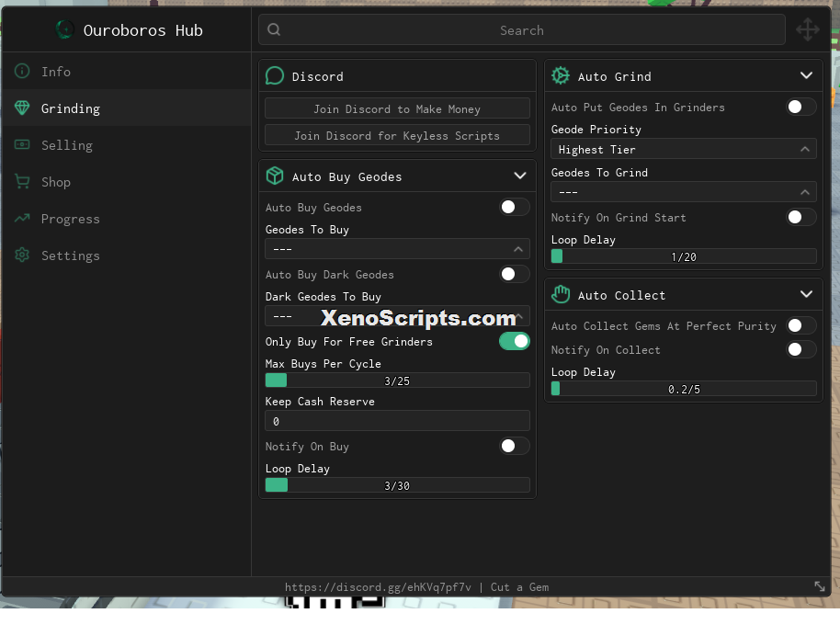Collapse the Auto Grind section chevron
Screen dimensions: 840x636
[806, 75]
